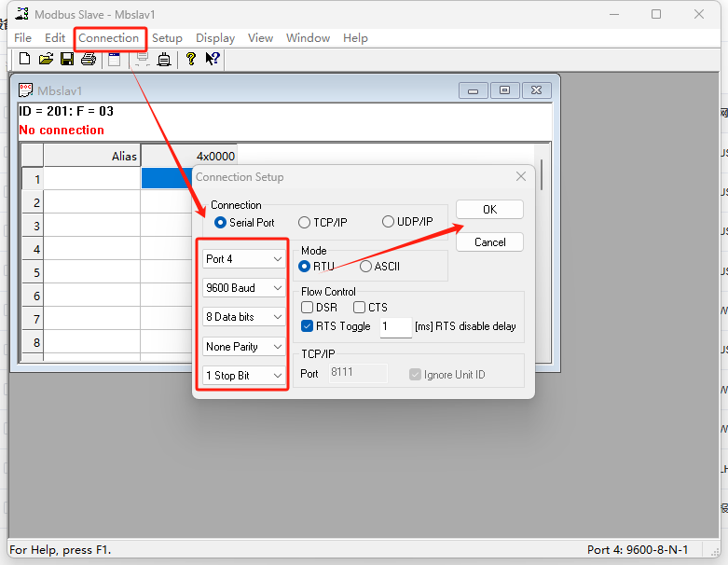
Task: Expand the 9600 Baud dropdown
Action: click(244, 288)
